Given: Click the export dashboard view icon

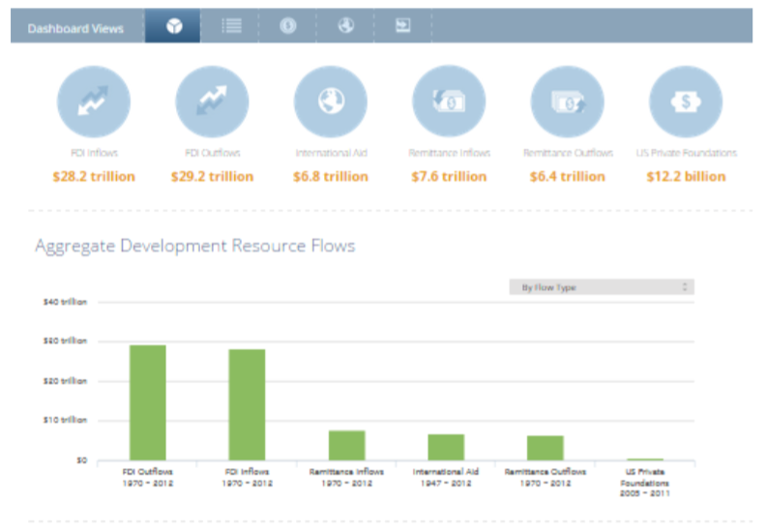Looking at the screenshot, I should click(402, 25).
